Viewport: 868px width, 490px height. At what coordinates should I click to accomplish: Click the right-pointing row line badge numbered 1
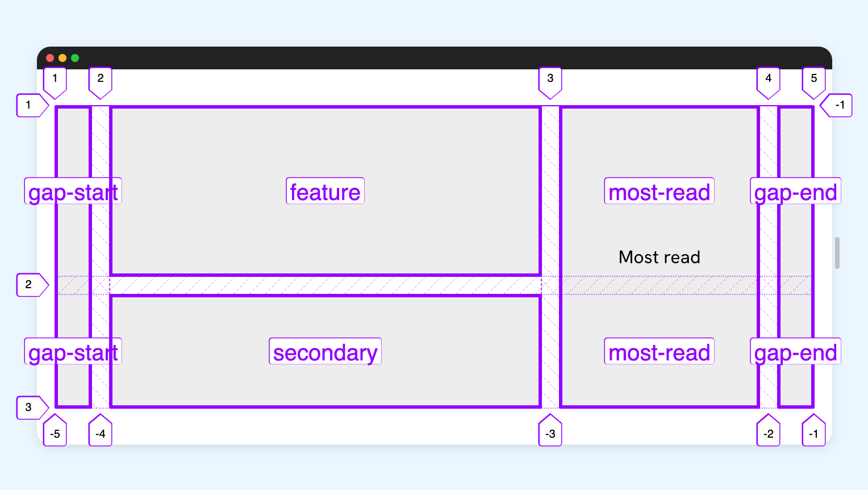(30, 105)
